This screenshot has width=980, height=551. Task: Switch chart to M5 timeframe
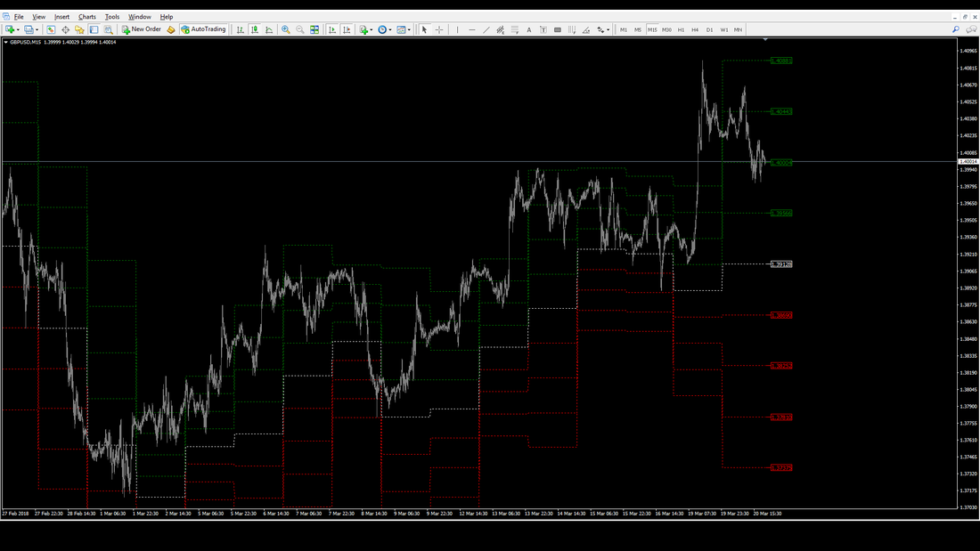pyautogui.click(x=637, y=29)
